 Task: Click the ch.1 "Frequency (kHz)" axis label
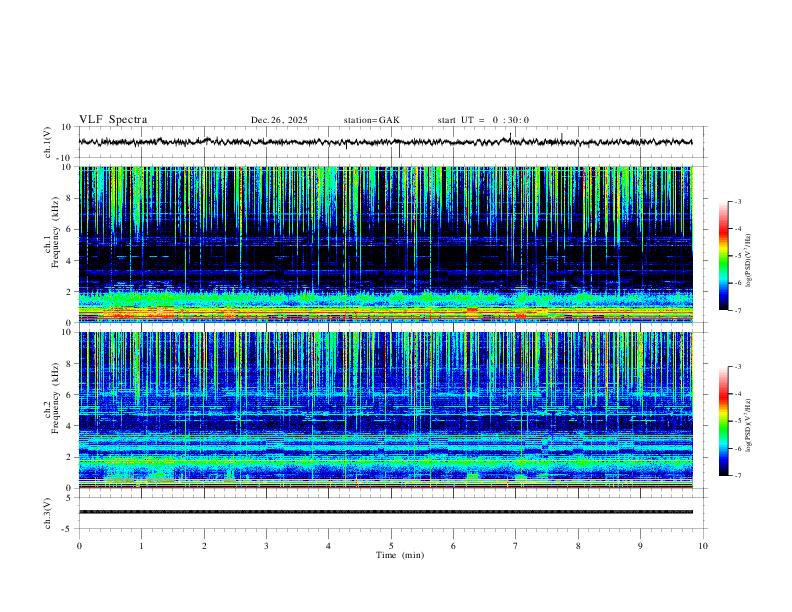[55, 232]
